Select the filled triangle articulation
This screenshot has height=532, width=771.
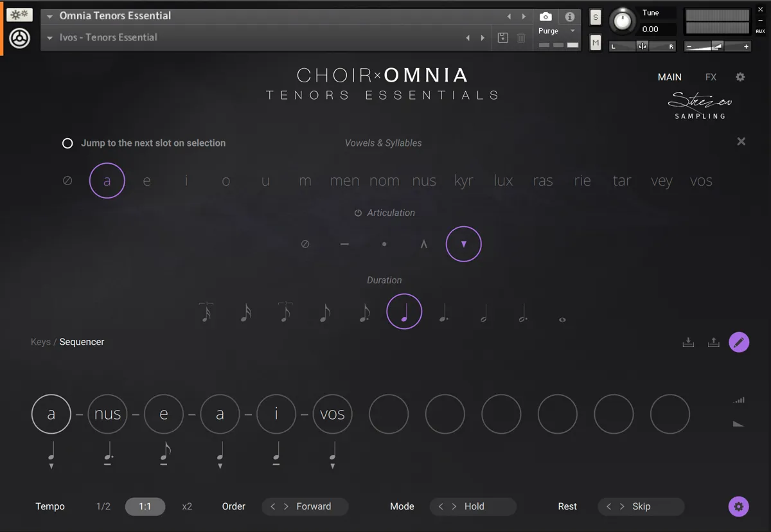tap(464, 244)
